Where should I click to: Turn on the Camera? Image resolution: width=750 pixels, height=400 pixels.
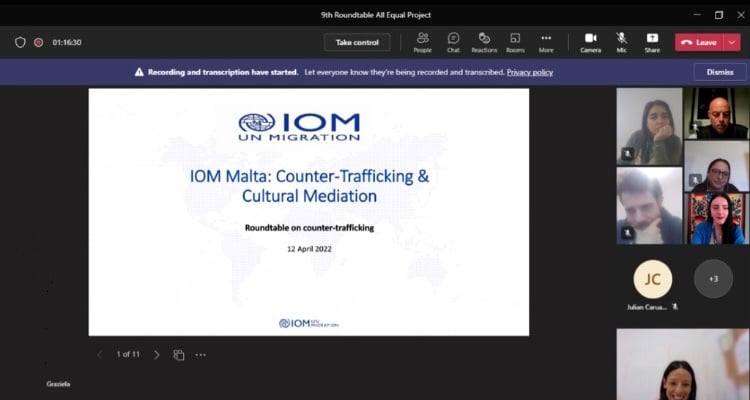click(591, 42)
